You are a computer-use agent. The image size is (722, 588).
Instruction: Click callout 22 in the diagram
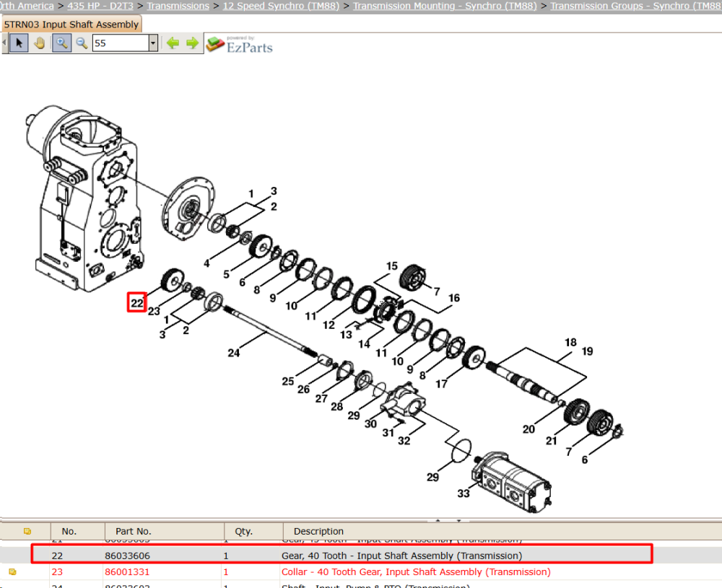pos(136,303)
